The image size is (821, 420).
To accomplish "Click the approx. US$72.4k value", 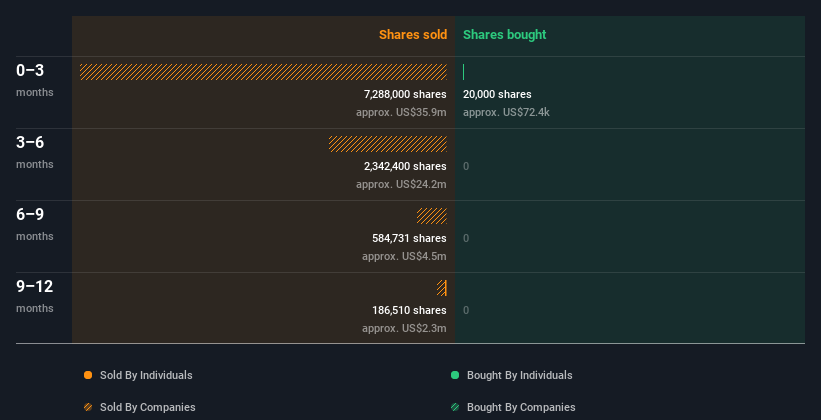I will pyautogui.click(x=506, y=112).
